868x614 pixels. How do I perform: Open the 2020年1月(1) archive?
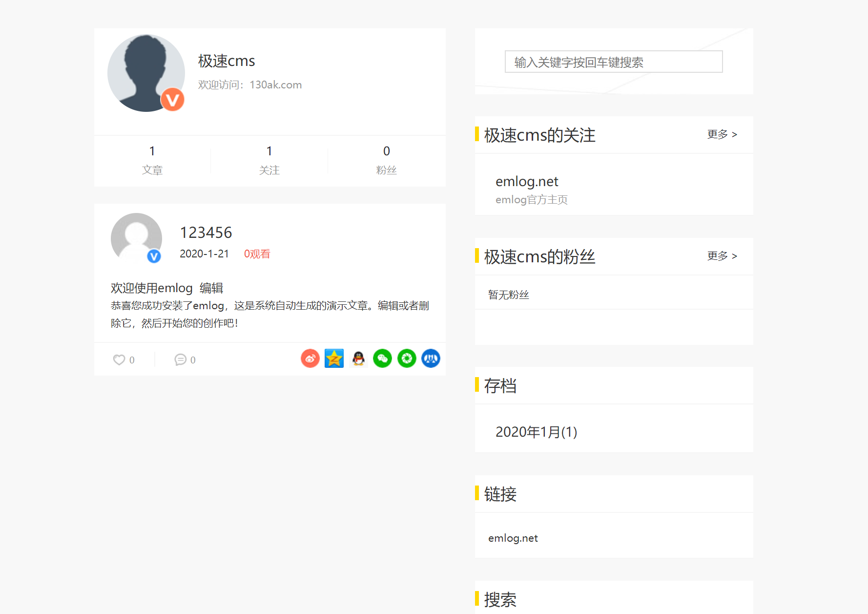536,432
